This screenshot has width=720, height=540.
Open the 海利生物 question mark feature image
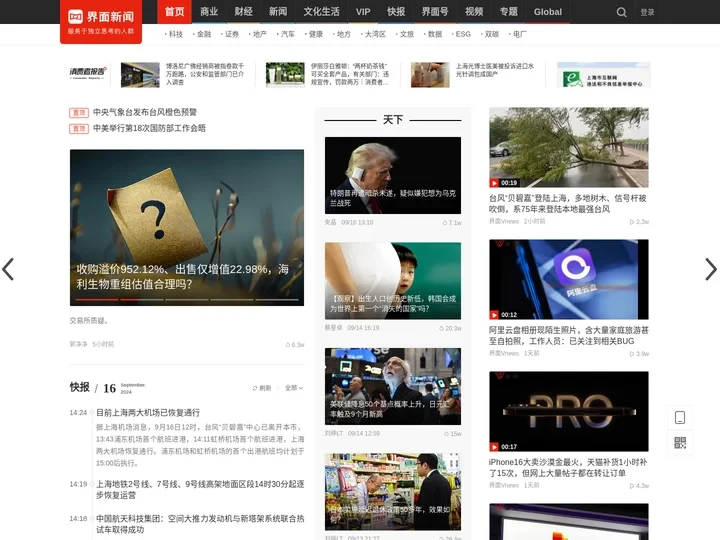187,227
